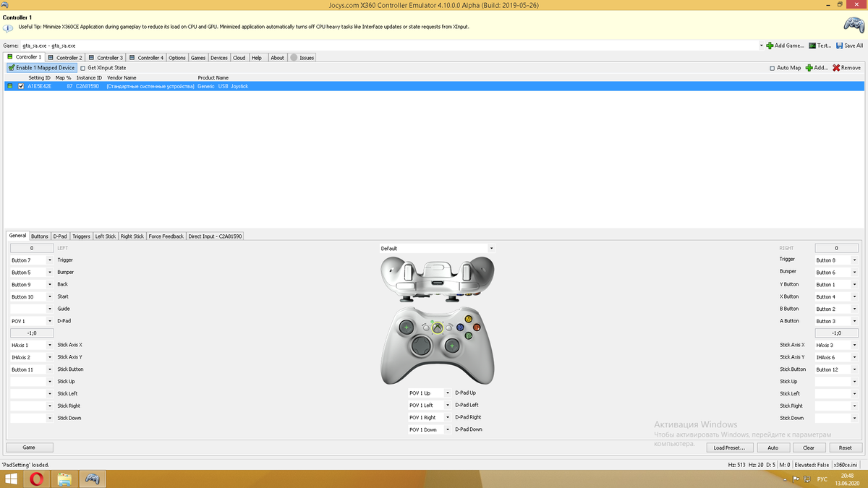Click the yellow Y button on controller image
The height and width of the screenshot is (488, 868).
pyautogui.click(x=468, y=319)
